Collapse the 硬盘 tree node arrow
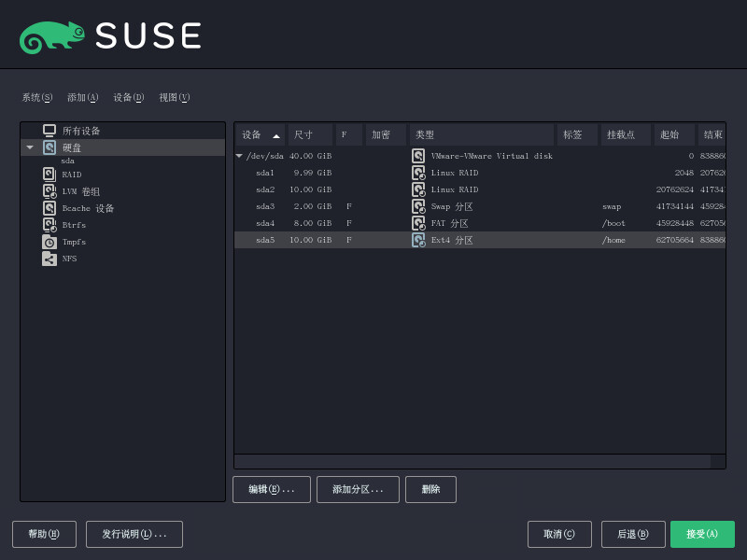This screenshot has width=747, height=560. pos(30,147)
